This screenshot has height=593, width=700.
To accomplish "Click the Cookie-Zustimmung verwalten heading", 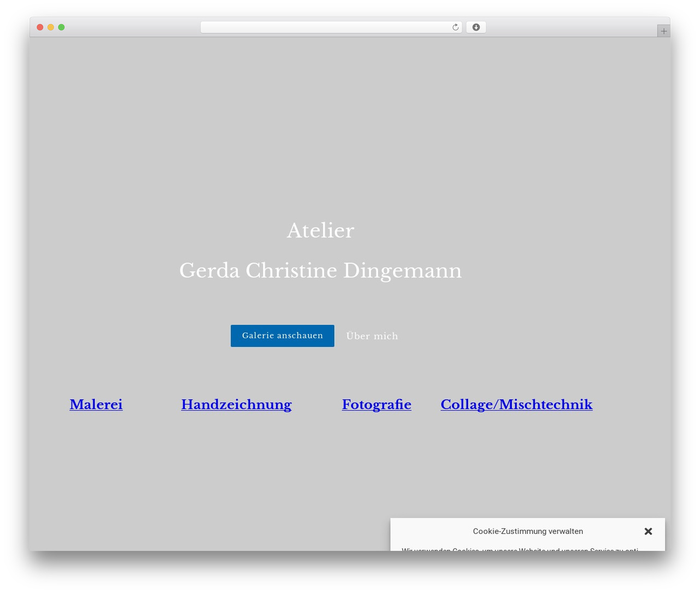I will pyautogui.click(x=528, y=531).
